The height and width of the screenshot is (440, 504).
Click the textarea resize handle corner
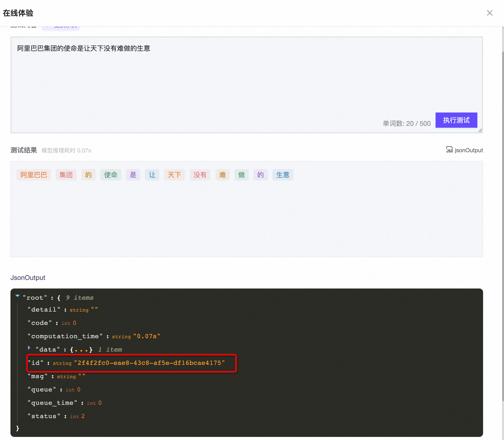(480, 131)
